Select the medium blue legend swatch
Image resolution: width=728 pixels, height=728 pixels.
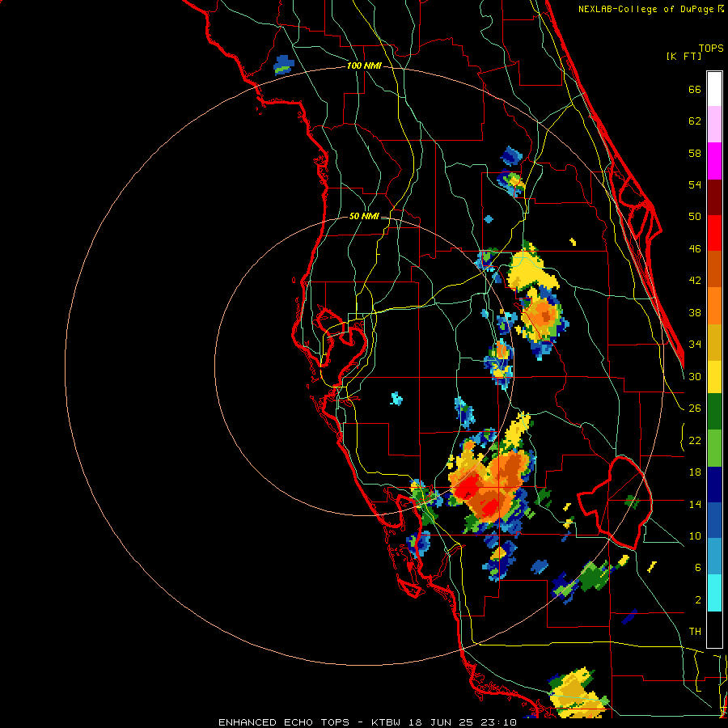714,521
